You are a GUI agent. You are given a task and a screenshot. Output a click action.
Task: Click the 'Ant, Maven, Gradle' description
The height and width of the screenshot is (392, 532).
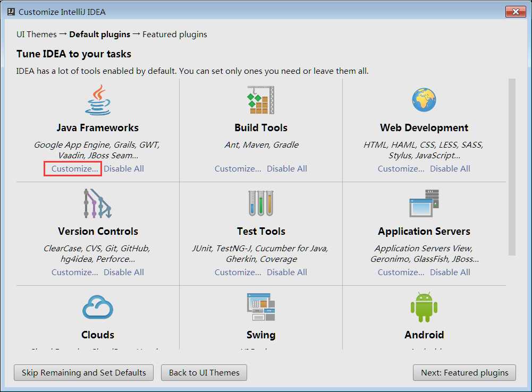click(x=261, y=145)
